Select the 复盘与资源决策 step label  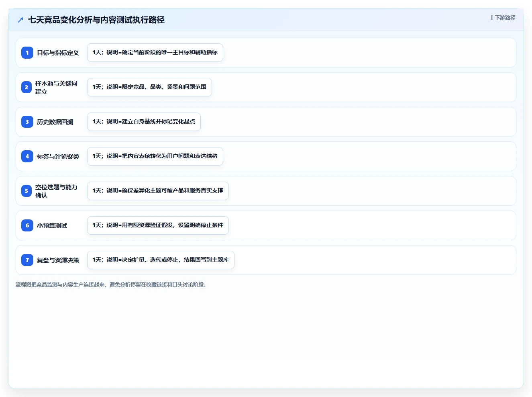coord(58,260)
